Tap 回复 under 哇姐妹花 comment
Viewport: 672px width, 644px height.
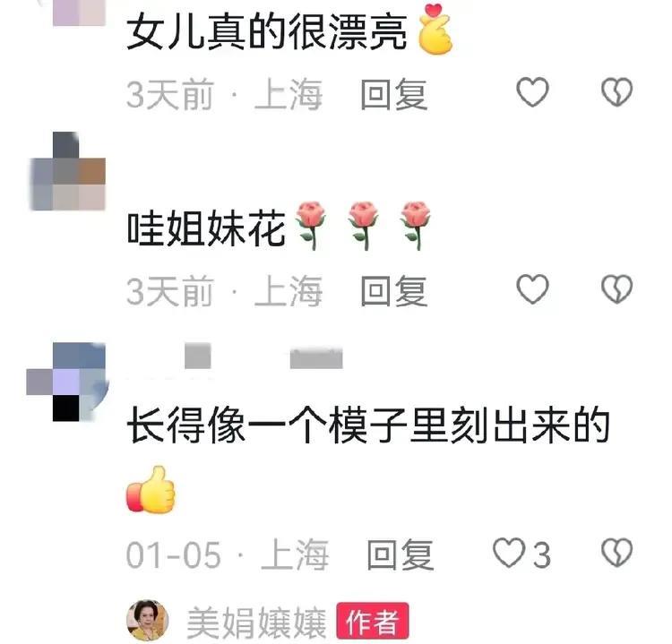pos(394,291)
